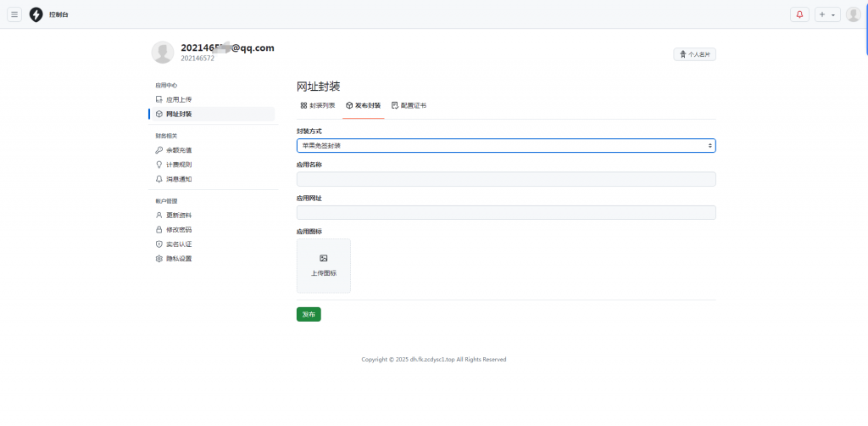This screenshot has height=426, width=868.
Task: Click the @qq.com email username heading
Action: point(227,48)
